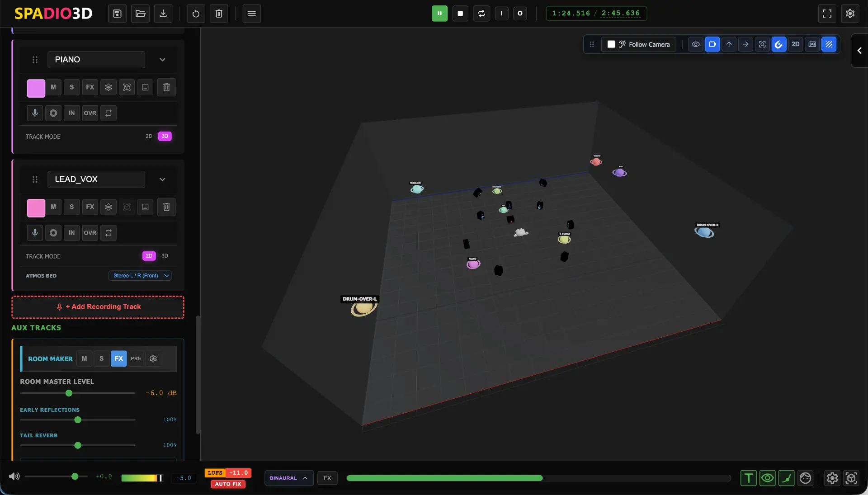Open the Binaural output mode dropdown
Screen dimensions: 868x495
289,478
